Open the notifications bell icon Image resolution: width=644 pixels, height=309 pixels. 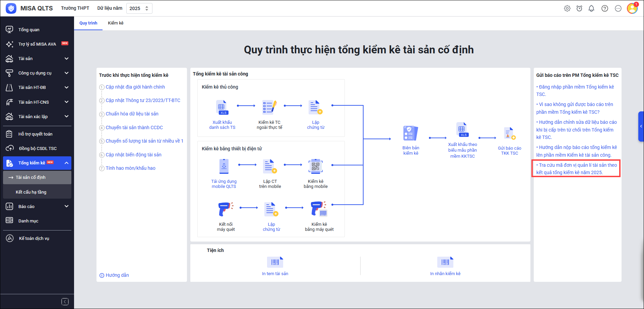[x=591, y=8]
